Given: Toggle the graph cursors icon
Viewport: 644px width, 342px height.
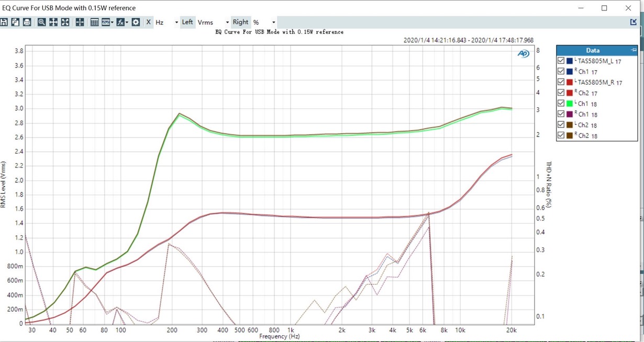Looking at the screenshot, I should (x=80, y=22).
